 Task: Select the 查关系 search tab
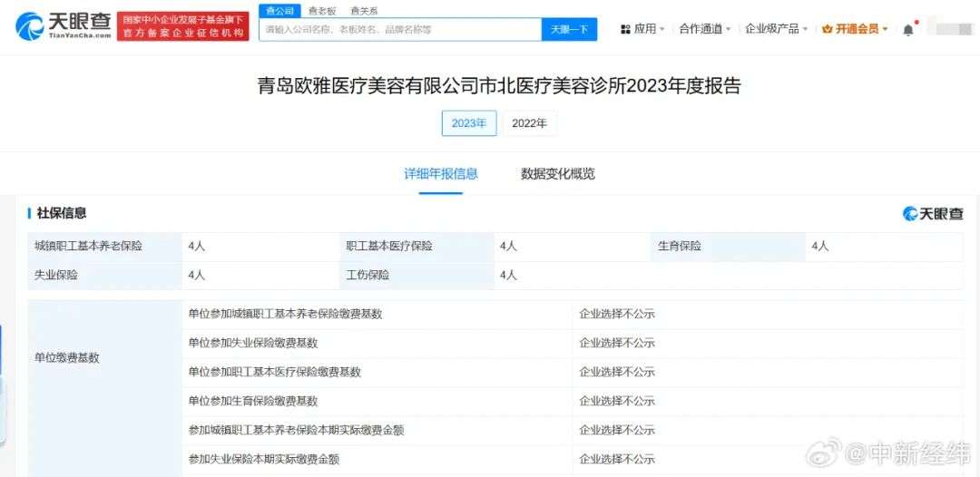click(x=364, y=11)
